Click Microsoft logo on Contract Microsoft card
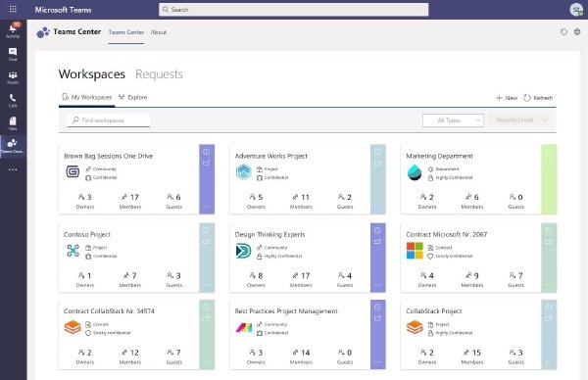 click(x=415, y=251)
